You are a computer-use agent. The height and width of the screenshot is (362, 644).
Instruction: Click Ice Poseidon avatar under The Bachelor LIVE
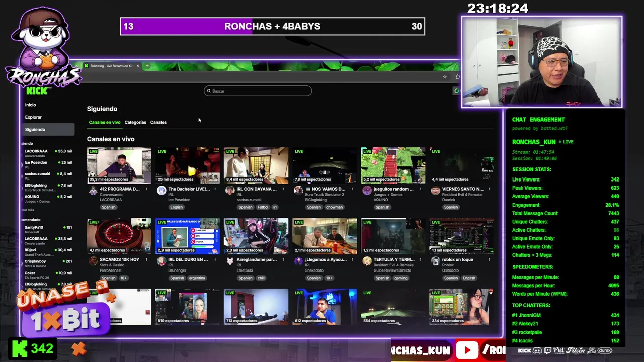click(161, 191)
